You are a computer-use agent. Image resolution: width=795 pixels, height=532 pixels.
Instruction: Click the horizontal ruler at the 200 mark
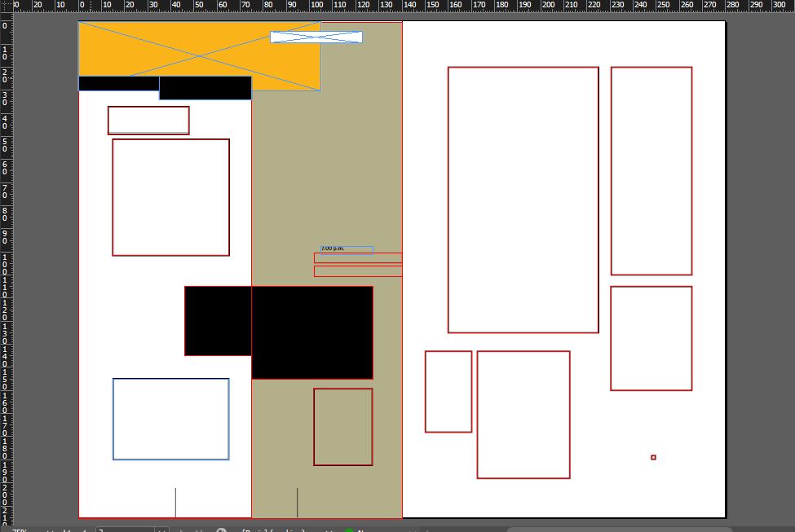pyautogui.click(x=549, y=6)
